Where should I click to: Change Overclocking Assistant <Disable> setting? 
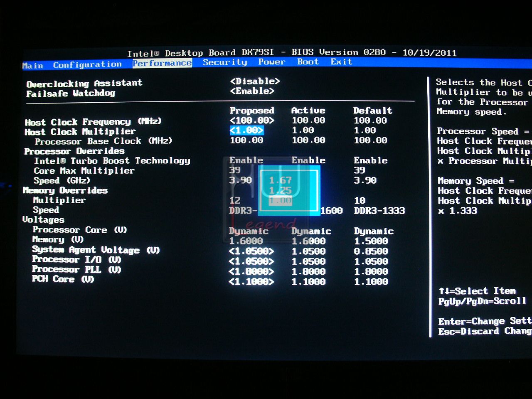(255, 81)
